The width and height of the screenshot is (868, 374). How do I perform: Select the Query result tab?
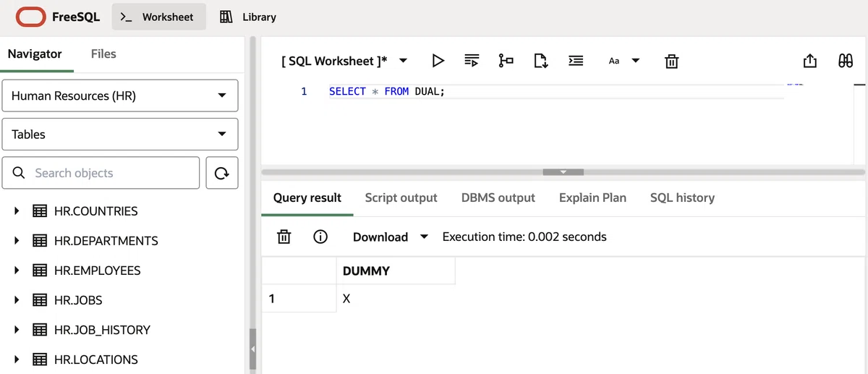click(307, 197)
